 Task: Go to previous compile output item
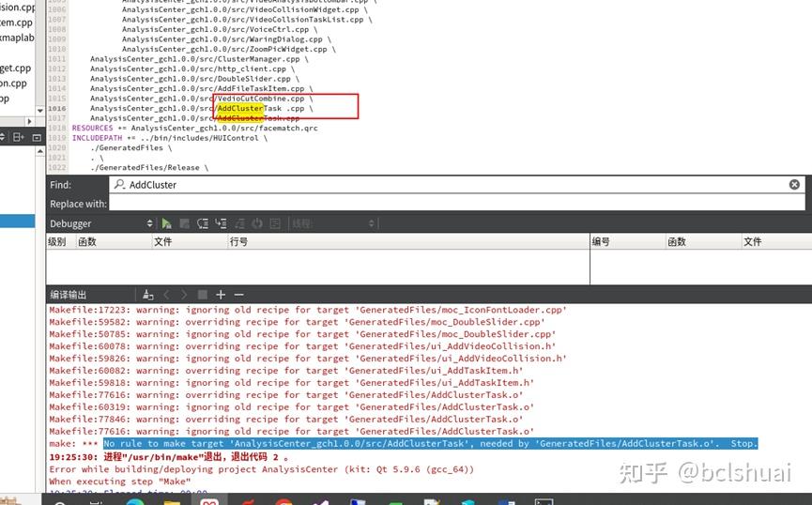tap(166, 295)
